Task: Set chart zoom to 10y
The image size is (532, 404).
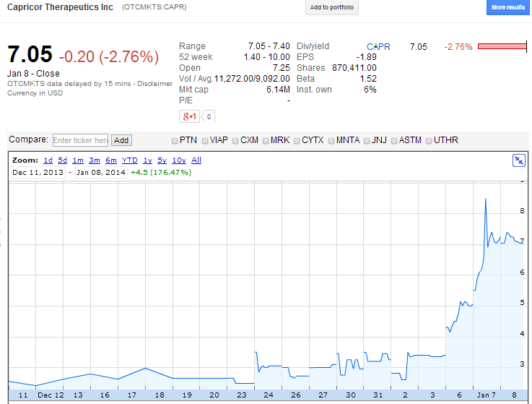Action: [x=179, y=160]
